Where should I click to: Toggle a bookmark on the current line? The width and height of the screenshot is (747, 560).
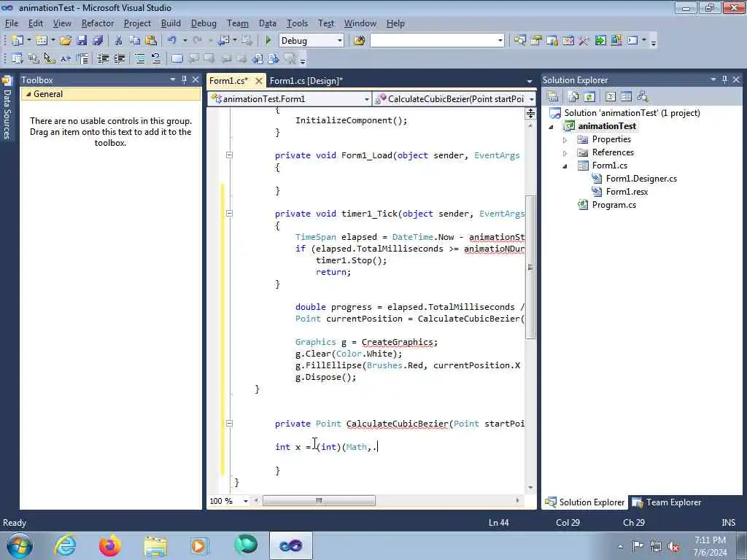[x=177, y=58]
